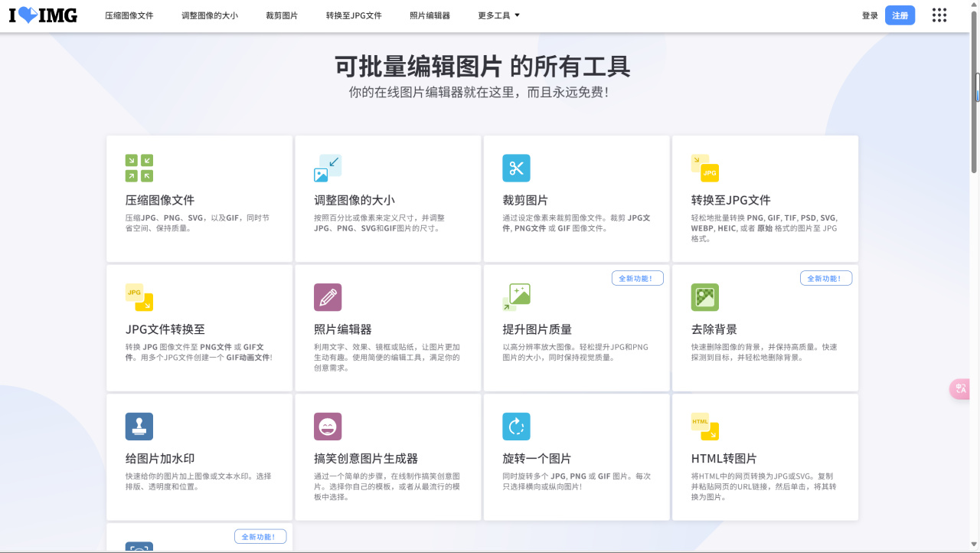
Task: Click 全新功能! badge on bottom partial card
Action: pos(260,537)
